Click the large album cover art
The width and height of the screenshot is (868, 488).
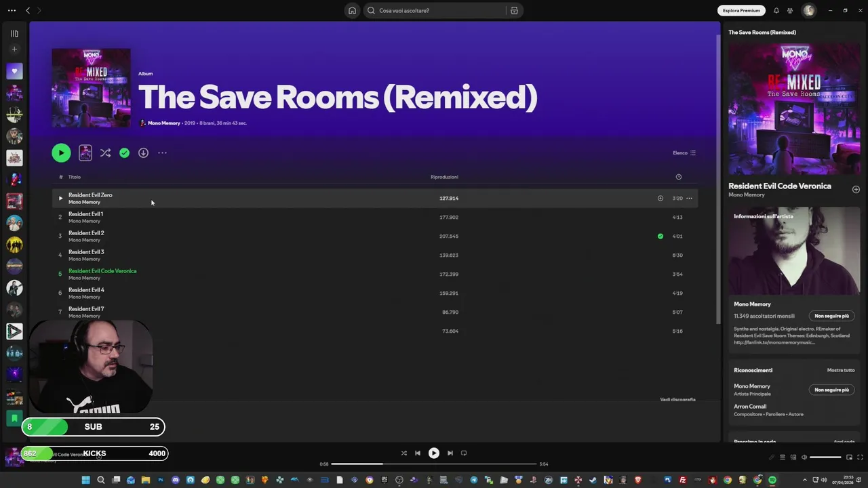click(91, 87)
